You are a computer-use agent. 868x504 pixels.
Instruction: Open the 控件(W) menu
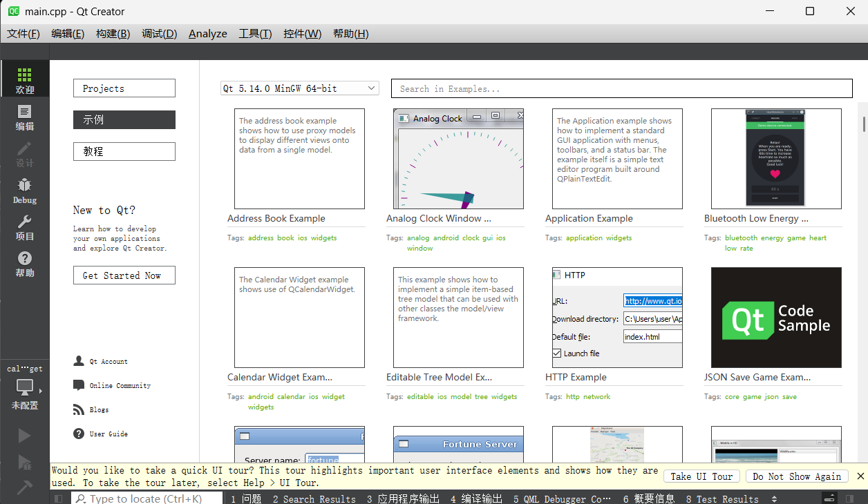pyautogui.click(x=302, y=34)
